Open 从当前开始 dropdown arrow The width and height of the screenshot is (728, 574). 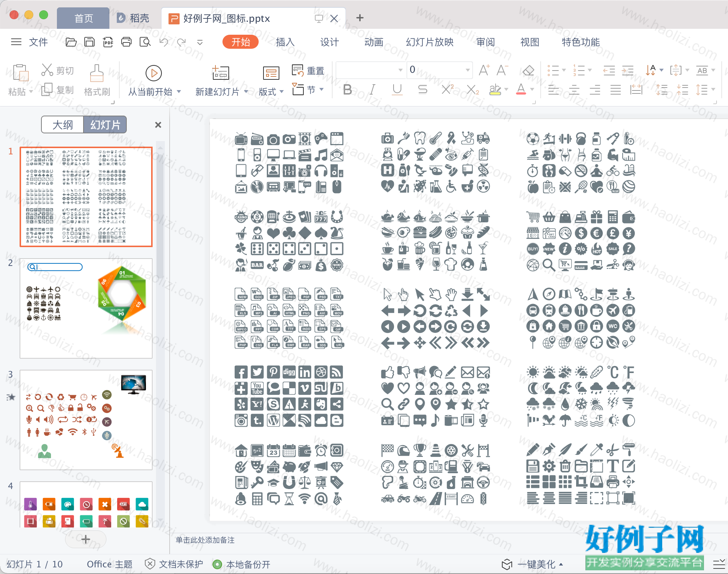179,91
